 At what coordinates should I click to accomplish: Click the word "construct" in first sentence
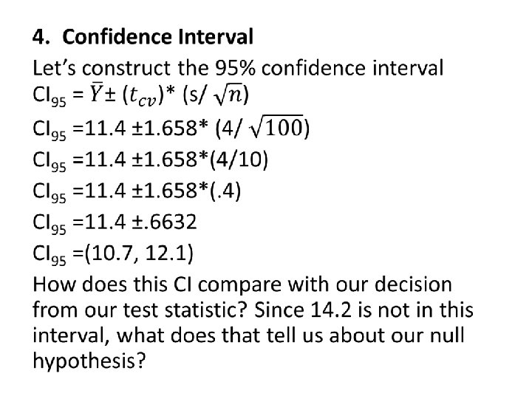click(128, 68)
